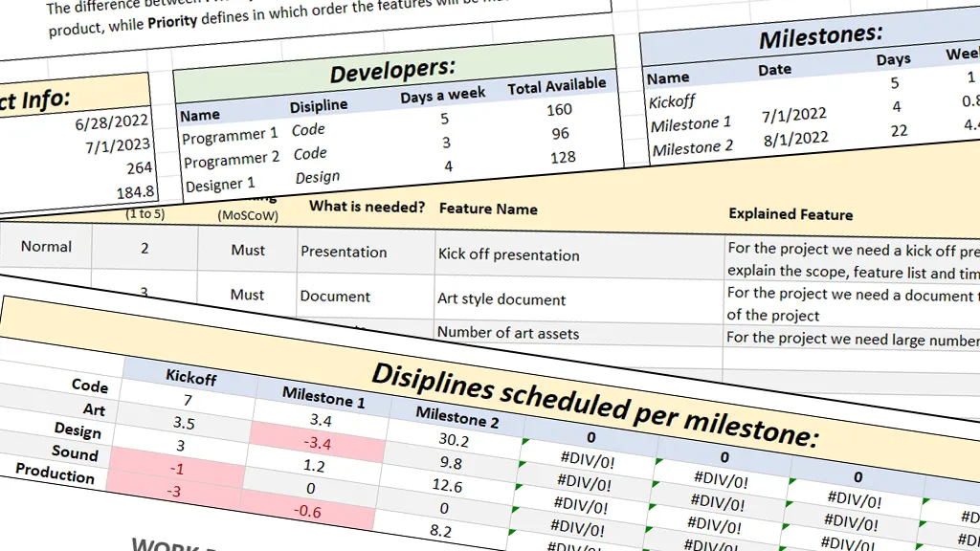Select the date cell "8/1/2022"
Screen dimensions: 980x551
(795, 139)
